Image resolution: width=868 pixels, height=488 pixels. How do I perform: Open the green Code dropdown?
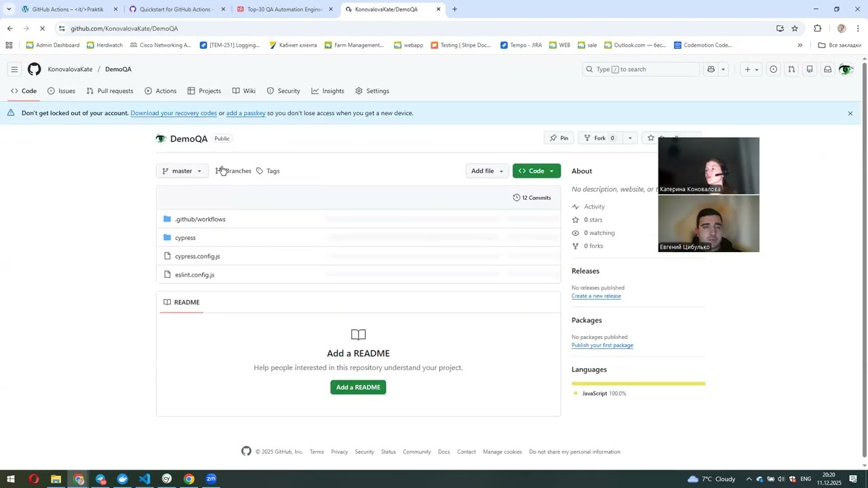[x=536, y=171]
